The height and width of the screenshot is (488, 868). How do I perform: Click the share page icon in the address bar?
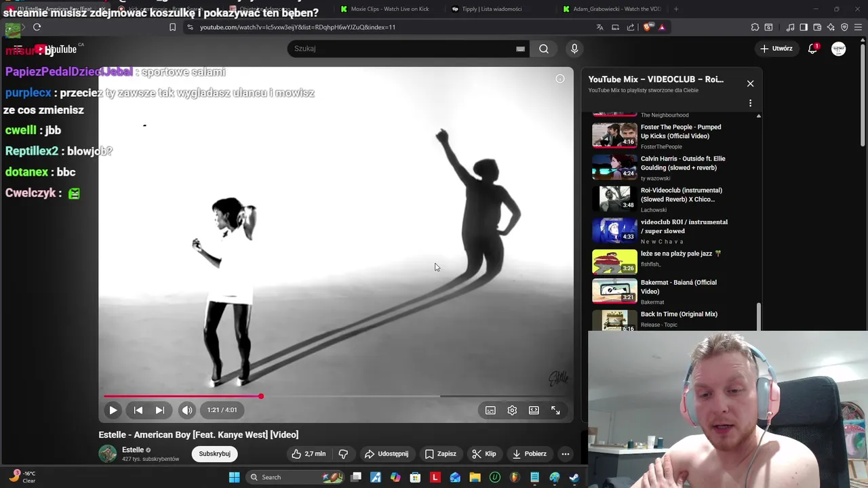click(x=631, y=27)
